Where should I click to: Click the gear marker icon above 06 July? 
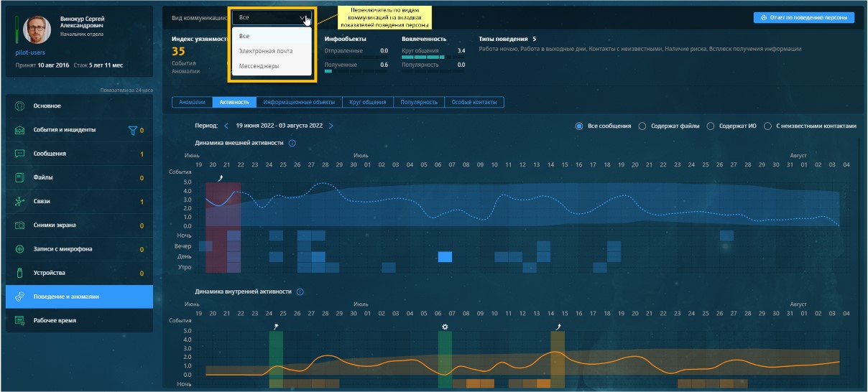(x=445, y=327)
